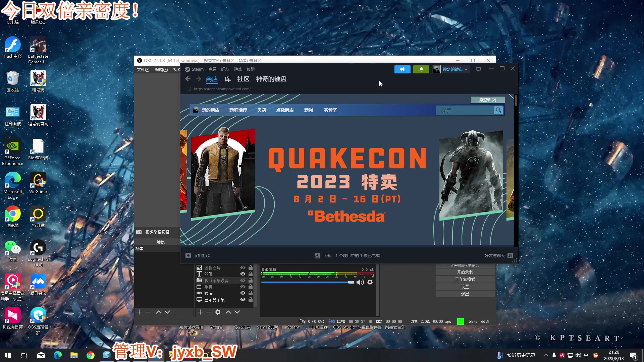Click the Steam store search field
Screen dimensions: 644x362
pos(465,110)
